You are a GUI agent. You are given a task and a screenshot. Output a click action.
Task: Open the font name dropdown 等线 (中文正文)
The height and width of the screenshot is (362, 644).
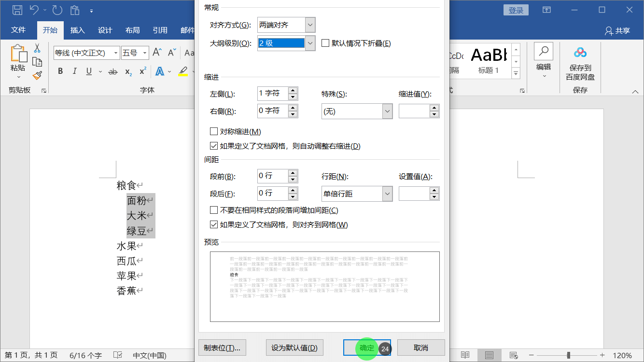[116, 53]
